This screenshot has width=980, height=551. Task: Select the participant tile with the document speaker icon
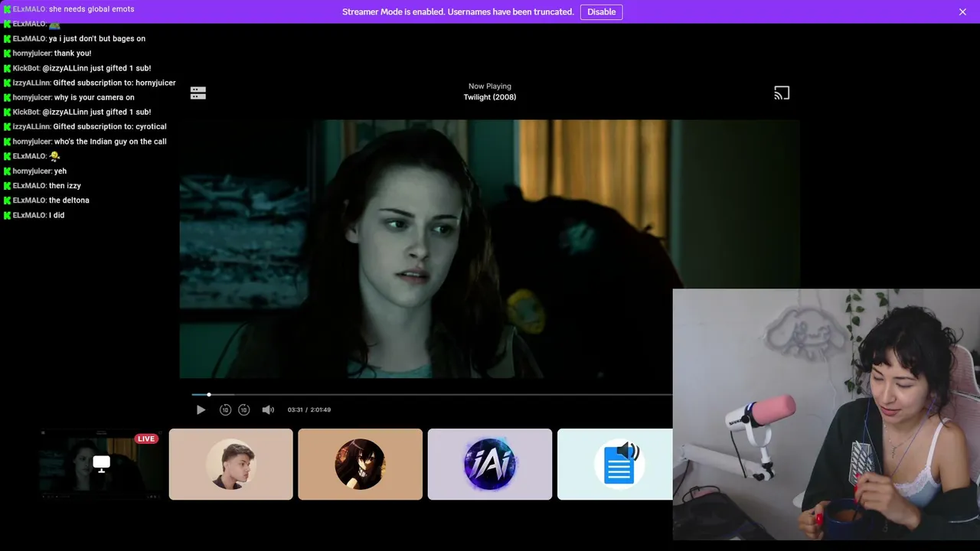pos(615,464)
